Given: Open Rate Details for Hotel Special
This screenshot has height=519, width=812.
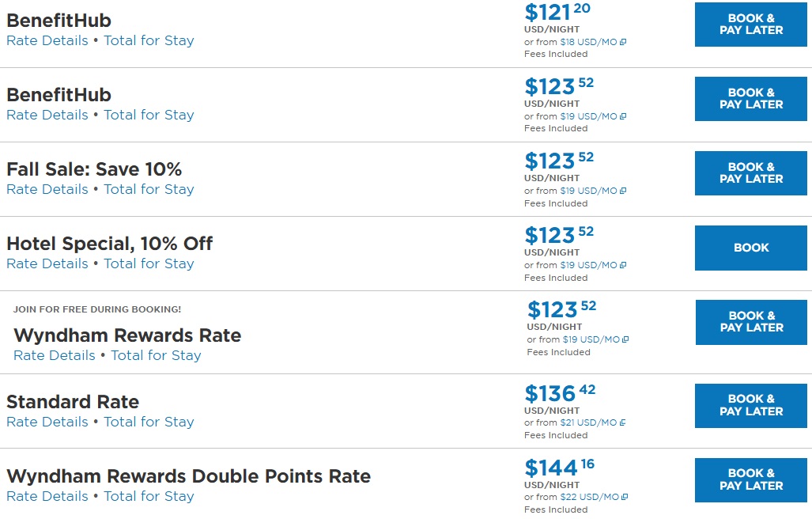Looking at the screenshot, I should [x=47, y=263].
